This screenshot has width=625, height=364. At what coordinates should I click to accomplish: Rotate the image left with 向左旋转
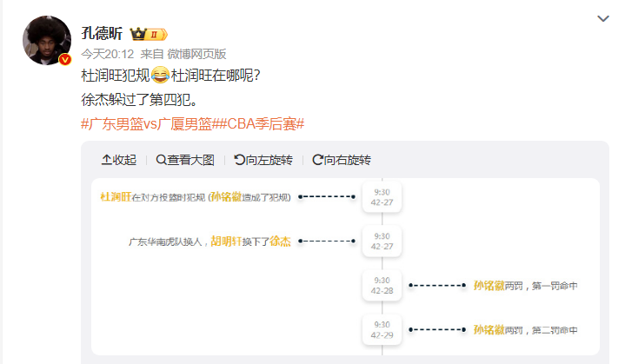coord(263,160)
